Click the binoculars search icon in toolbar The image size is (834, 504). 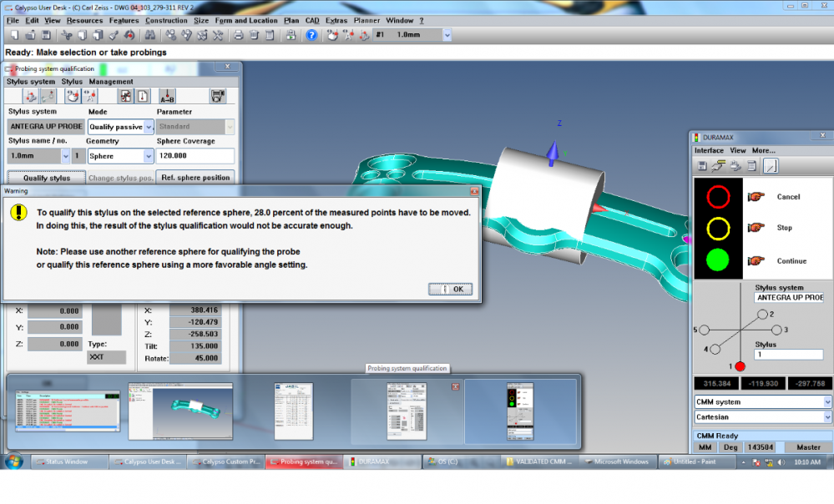pyautogui.click(x=149, y=35)
